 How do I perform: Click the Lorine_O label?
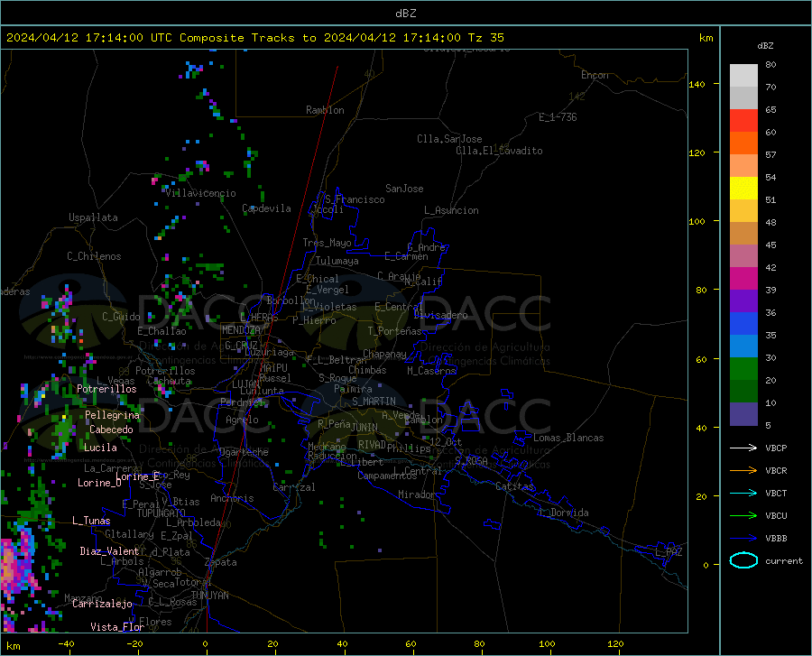[100, 483]
